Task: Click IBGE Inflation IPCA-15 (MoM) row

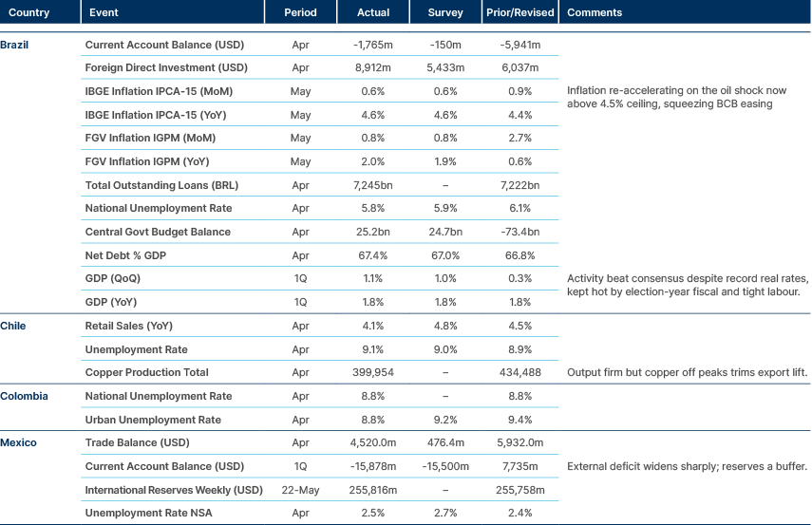Action: 319,91
